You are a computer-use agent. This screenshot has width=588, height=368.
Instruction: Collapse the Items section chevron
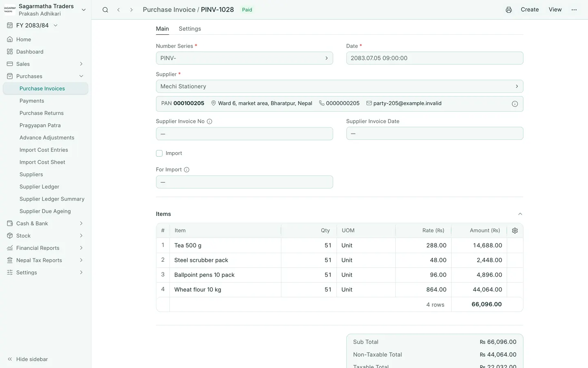(520, 214)
